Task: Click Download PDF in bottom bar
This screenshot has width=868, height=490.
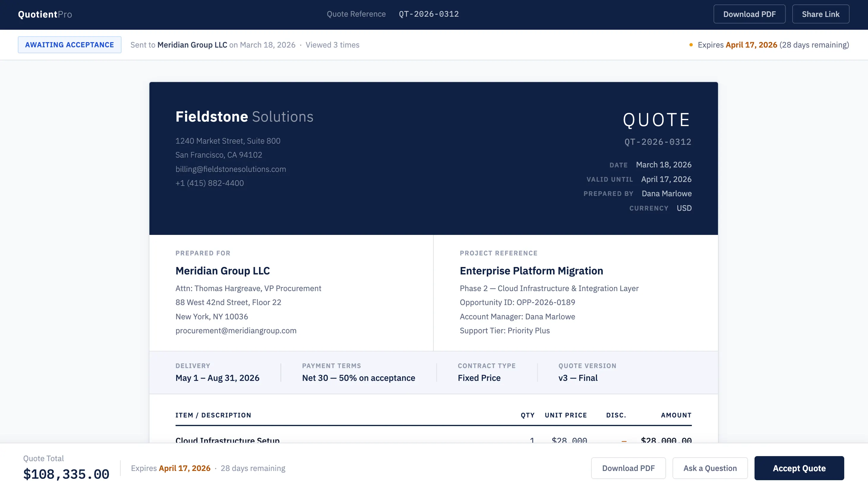Action: (x=628, y=468)
